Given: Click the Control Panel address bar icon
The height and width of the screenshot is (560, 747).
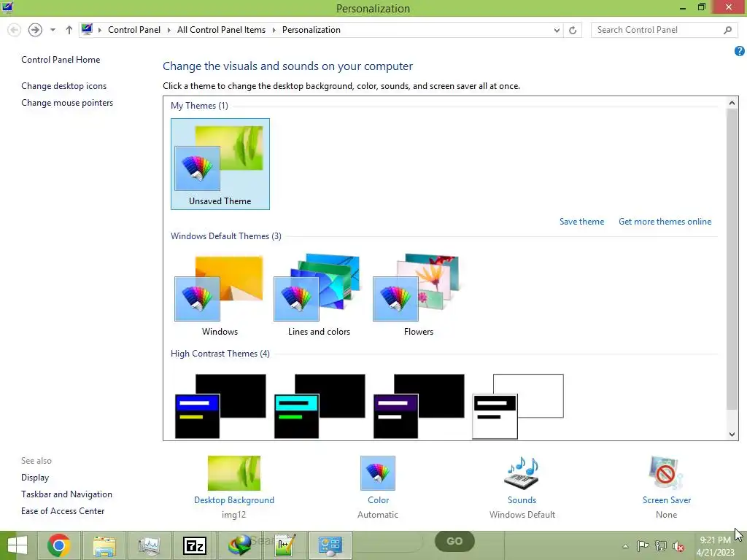Looking at the screenshot, I should click(87, 29).
